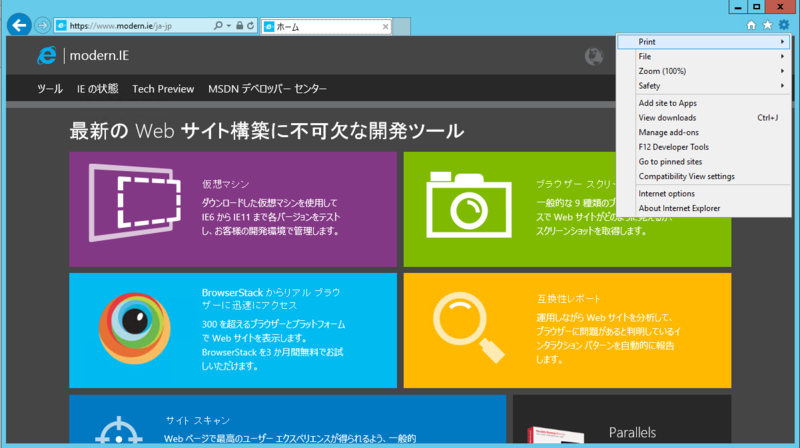This screenshot has height=448, width=800.
Task: Expand the Zoom (100%) submenu
Action: 704,71
